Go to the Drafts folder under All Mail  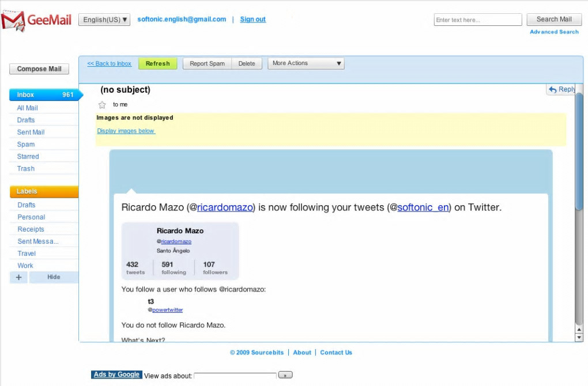(x=26, y=120)
